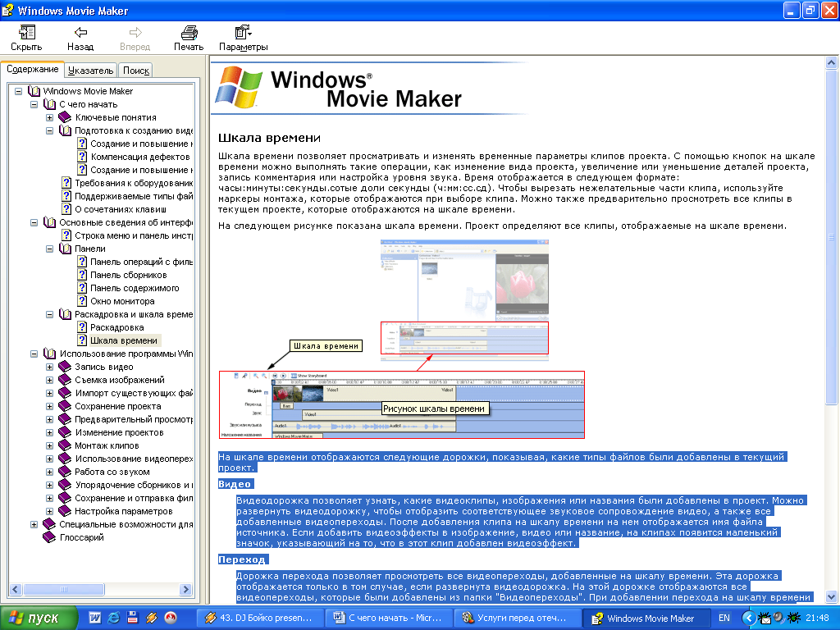Click the Internet Explorer quick launch icon
This screenshot has height=630, width=840.
tap(113, 618)
